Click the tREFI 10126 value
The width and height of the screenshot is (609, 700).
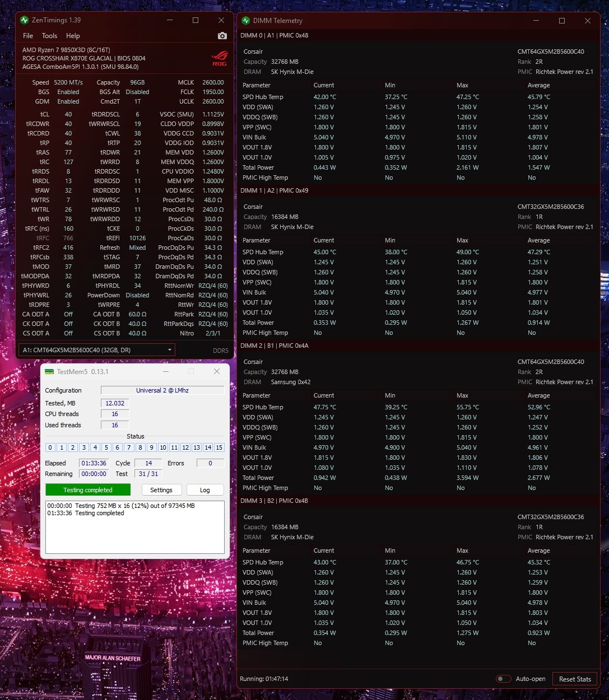137,238
